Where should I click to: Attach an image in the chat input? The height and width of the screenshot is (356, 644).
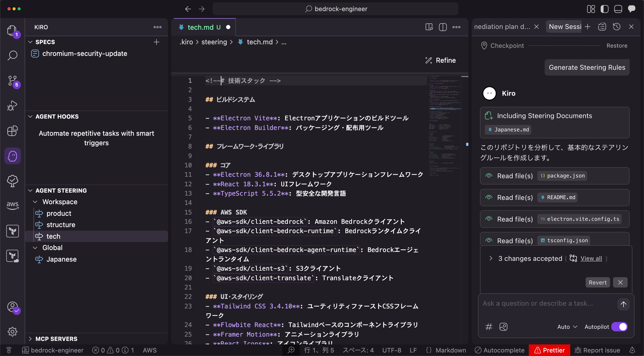coord(503,327)
